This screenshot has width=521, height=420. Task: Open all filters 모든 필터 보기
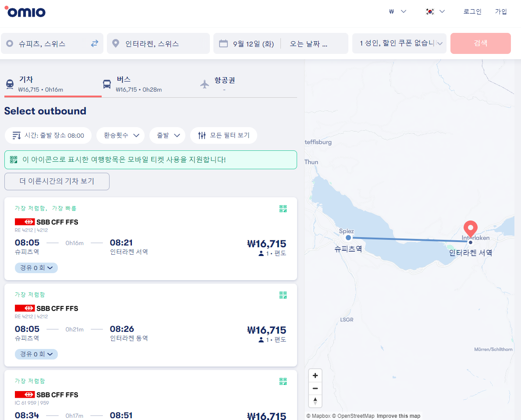click(x=223, y=135)
